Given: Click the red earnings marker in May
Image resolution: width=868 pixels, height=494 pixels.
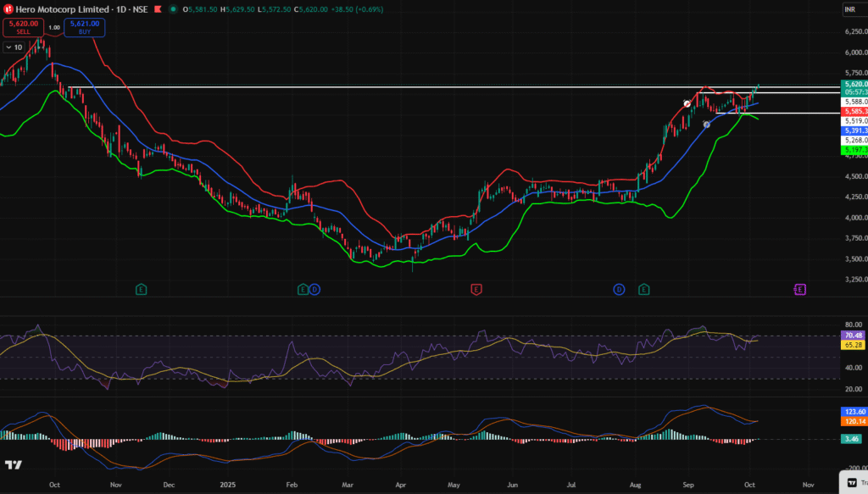Looking at the screenshot, I should click(476, 290).
